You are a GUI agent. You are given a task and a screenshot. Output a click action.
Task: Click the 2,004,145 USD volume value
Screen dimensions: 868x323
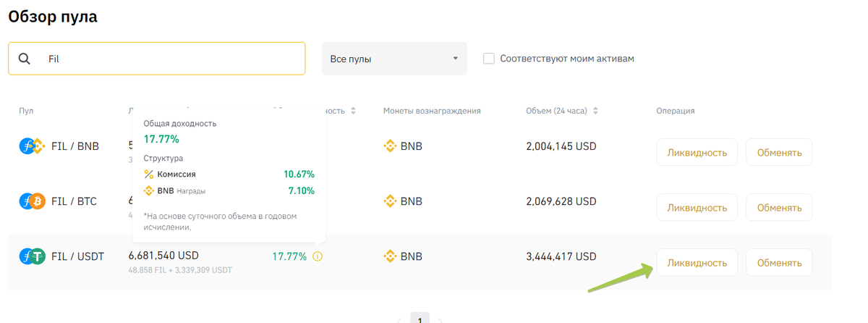click(561, 146)
